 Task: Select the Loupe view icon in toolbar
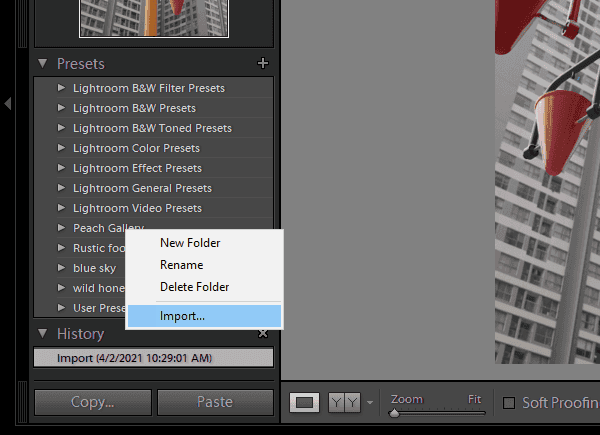pyautogui.click(x=305, y=402)
